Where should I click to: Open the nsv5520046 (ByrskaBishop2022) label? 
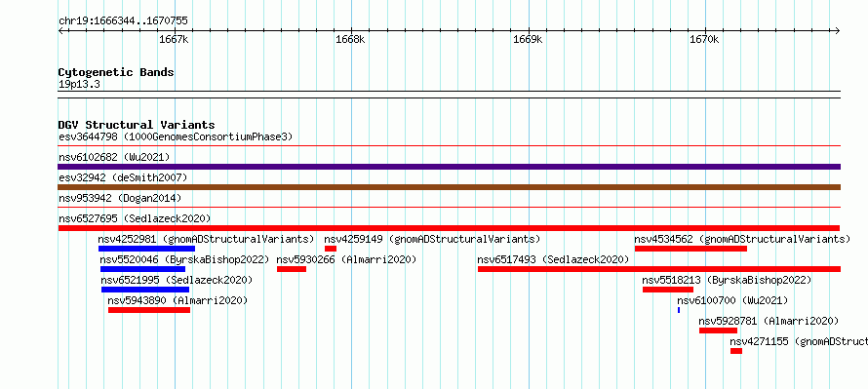point(184,259)
